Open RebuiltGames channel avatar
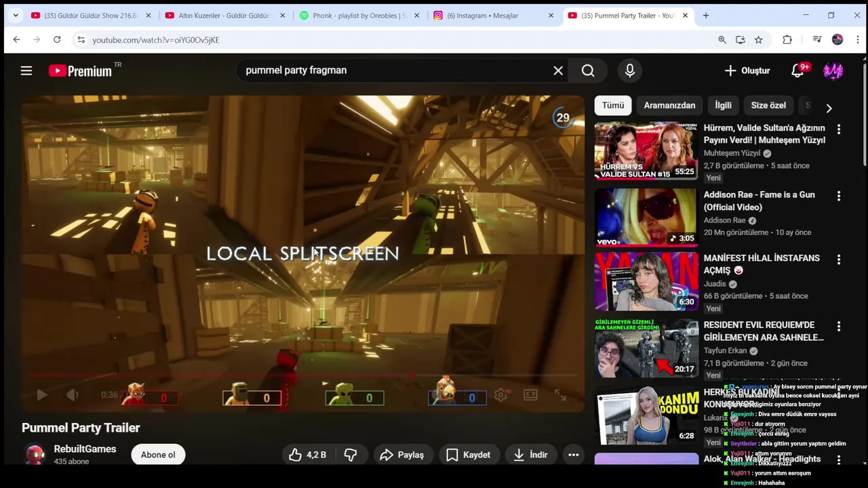868x488 pixels. click(35, 454)
